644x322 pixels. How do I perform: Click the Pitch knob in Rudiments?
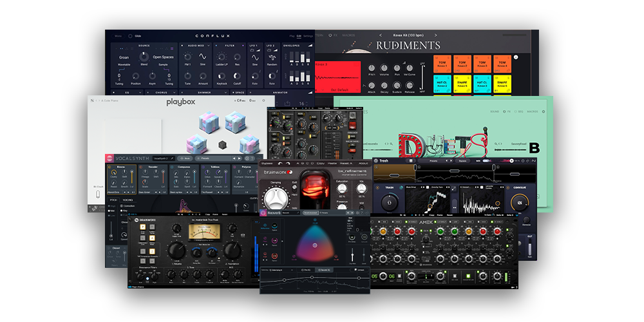click(372, 68)
